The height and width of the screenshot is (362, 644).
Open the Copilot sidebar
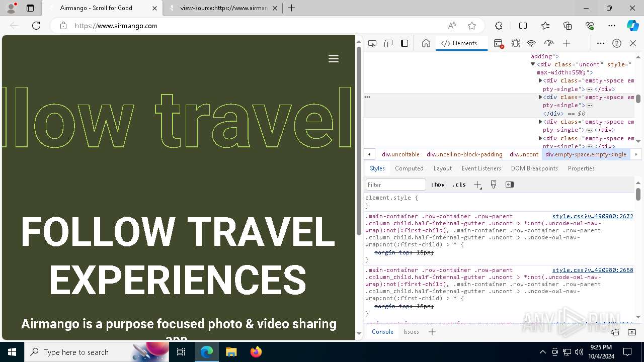(x=632, y=26)
